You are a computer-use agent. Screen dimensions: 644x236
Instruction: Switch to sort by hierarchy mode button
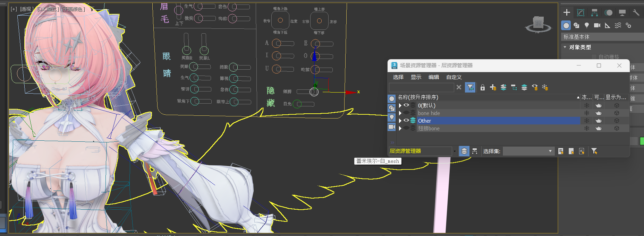coord(475,151)
